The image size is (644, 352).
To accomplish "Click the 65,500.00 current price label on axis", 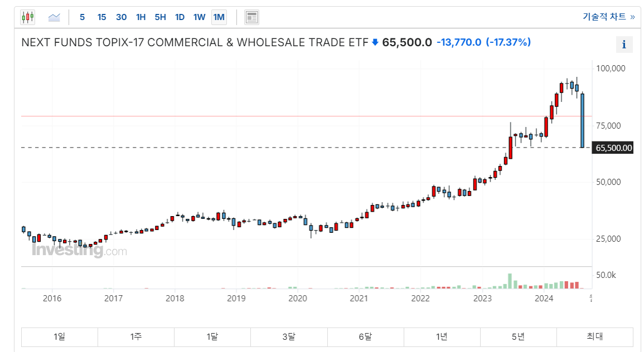I will 613,148.
